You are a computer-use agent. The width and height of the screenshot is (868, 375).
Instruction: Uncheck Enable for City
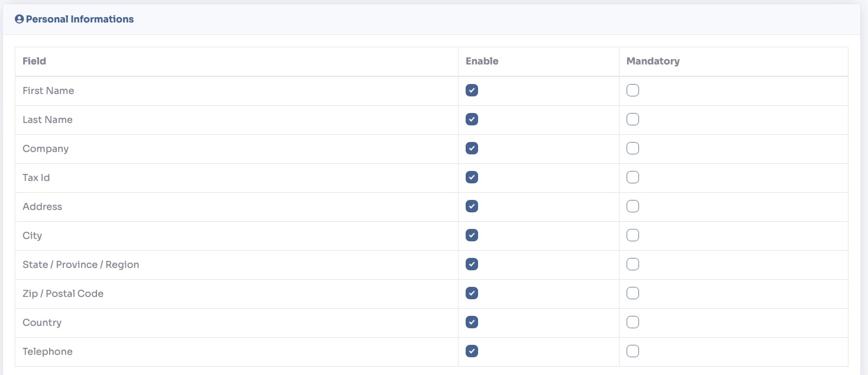[x=472, y=235]
